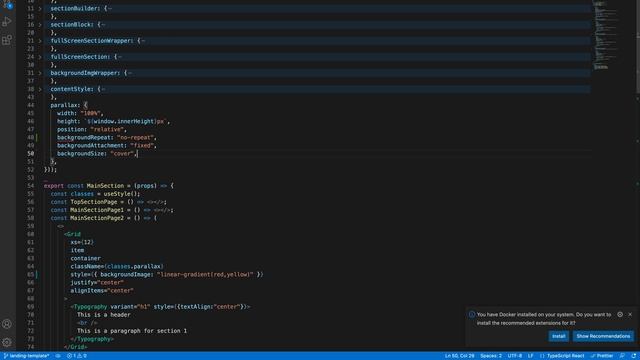Expand the folded fullScreenSection block

40,57
